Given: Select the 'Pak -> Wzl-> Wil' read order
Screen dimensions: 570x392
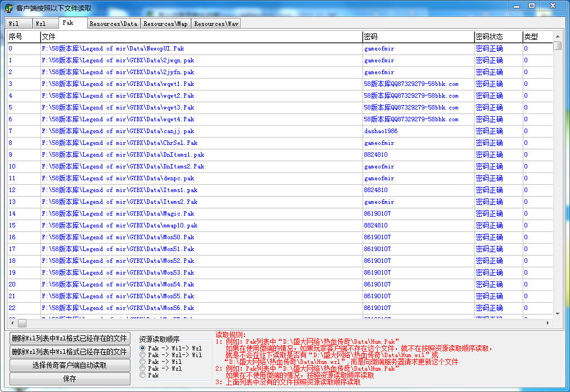Looking at the screenshot, I should point(143,355).
